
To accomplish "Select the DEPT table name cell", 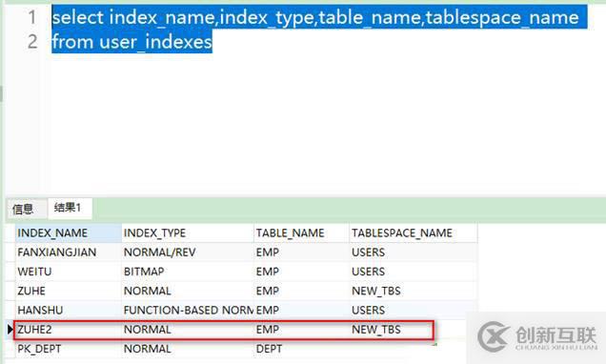I will tap(301, 349).
